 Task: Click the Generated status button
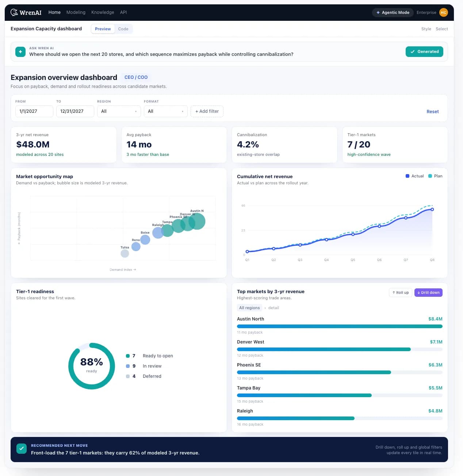[424, 52]
